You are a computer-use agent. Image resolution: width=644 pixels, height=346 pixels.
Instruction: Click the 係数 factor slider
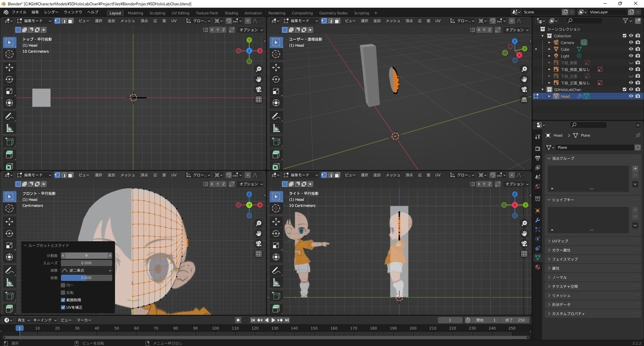[86, 278]
